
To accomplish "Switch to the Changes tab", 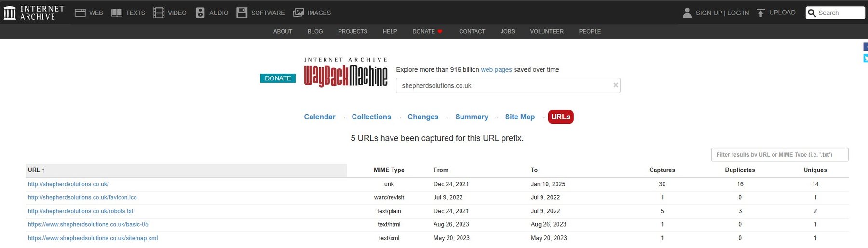I will click(423, 117).
